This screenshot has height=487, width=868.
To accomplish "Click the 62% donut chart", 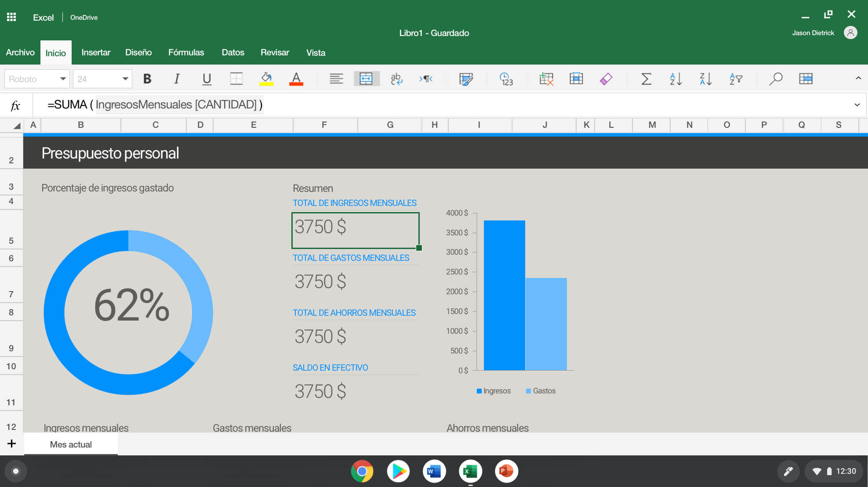I will coord(128,312).
